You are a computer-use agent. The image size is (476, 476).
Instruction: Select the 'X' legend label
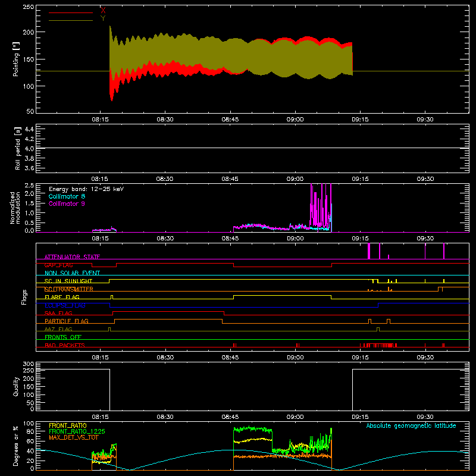[x=103, y=11]
